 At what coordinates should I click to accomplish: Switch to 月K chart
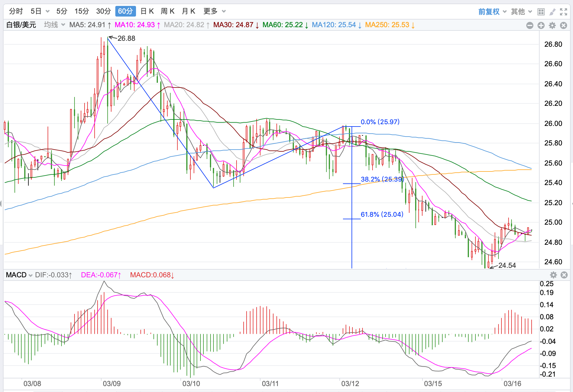(188, 11)
